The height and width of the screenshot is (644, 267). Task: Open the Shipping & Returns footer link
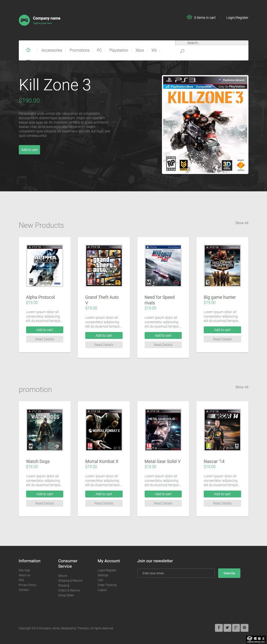pos(70,580)
